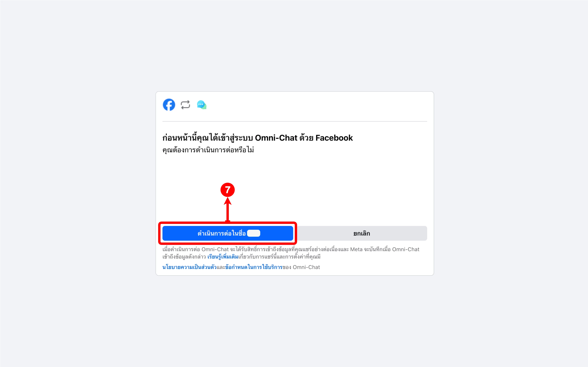Click the Omni-Chat speech bubble icon
This screenshot has height=367, width=588.
[202, 105]
